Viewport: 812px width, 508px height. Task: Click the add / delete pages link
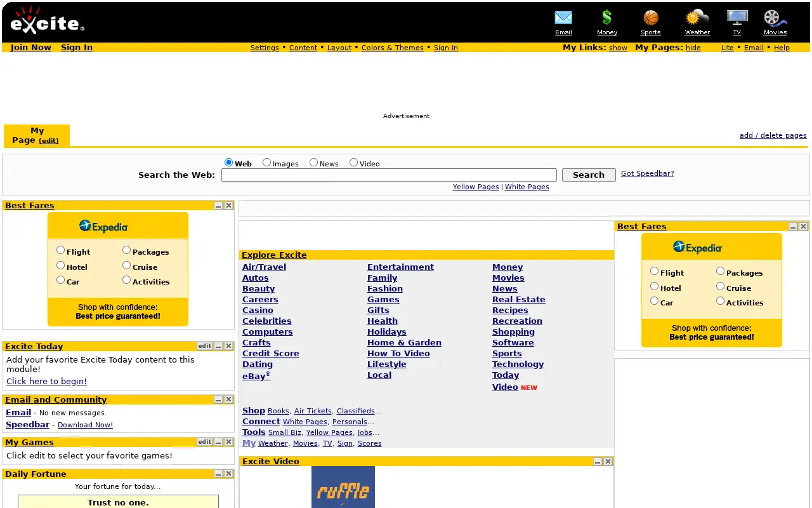click(773, 135)
